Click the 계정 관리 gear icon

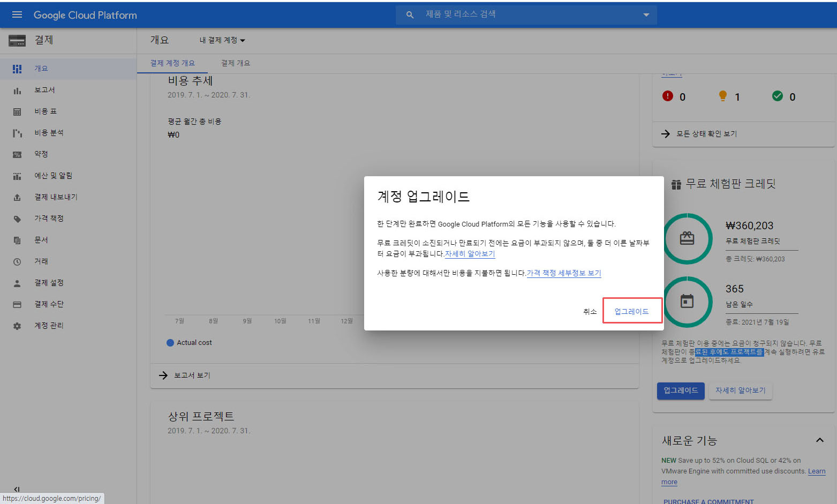(17, 326)
